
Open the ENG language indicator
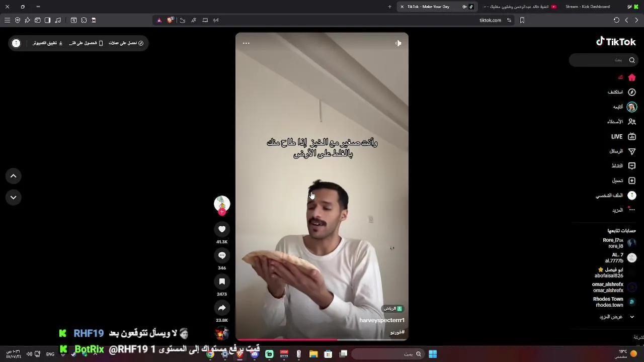pos(50,354)
